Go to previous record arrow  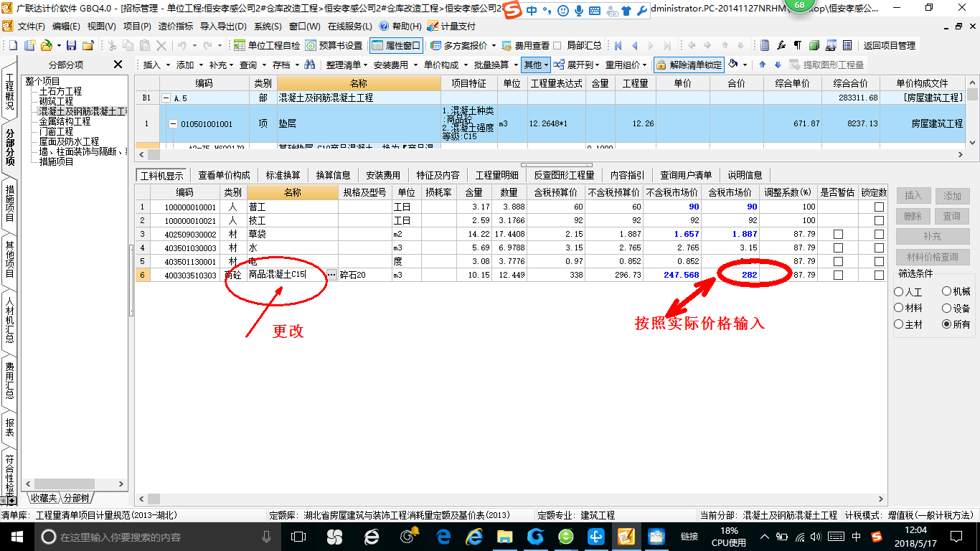(x=634, y=45)
